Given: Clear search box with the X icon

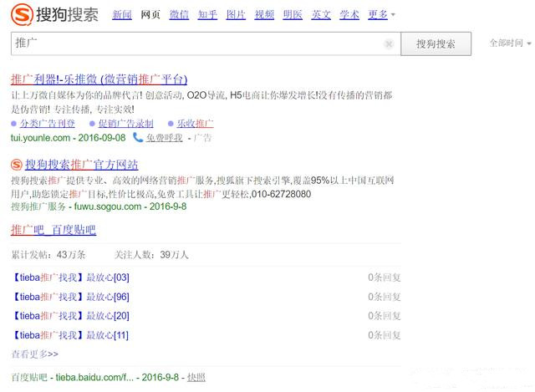Looking at the screenshot, I should (389, 43).
